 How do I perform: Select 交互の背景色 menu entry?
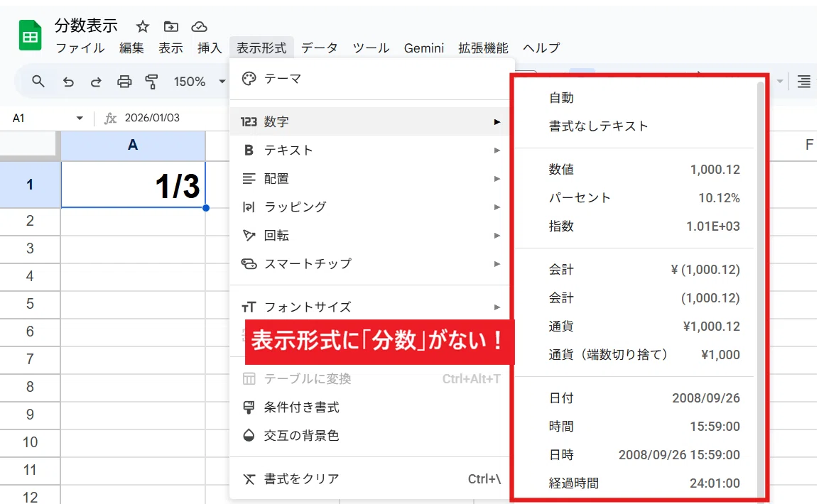coord(370,435)
